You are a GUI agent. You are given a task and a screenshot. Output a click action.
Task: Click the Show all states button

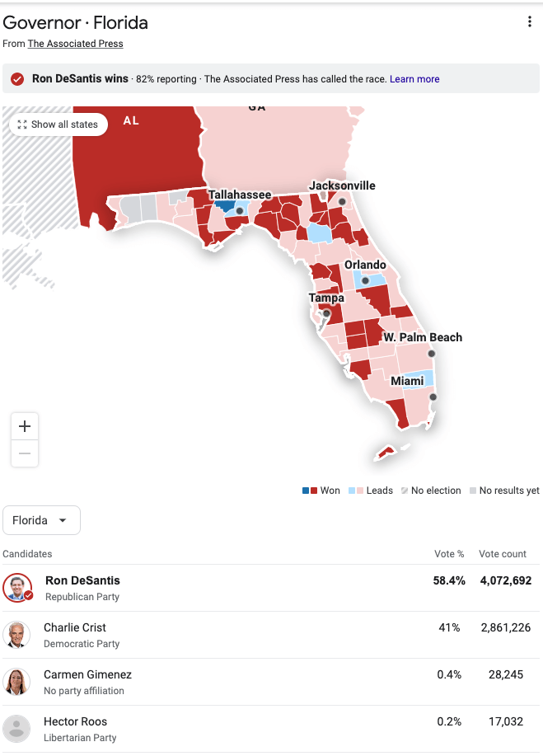tap(59, 124)
